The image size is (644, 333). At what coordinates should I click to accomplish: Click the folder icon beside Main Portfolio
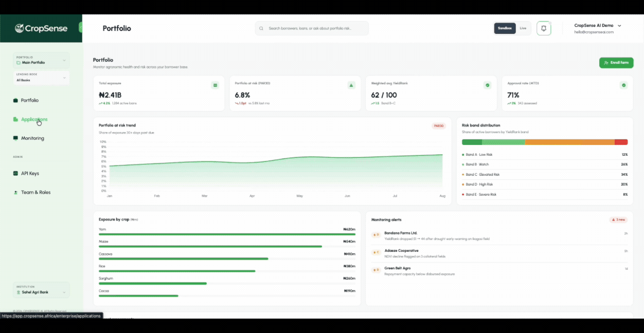(x=19, y=63)
